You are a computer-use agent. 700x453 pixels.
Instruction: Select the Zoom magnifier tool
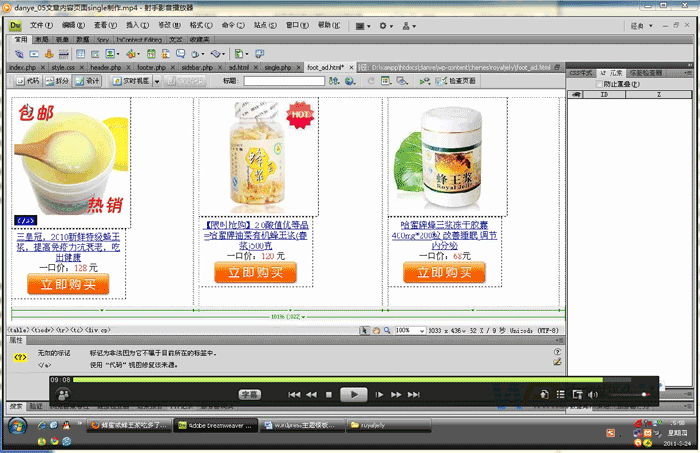[387, 331]
